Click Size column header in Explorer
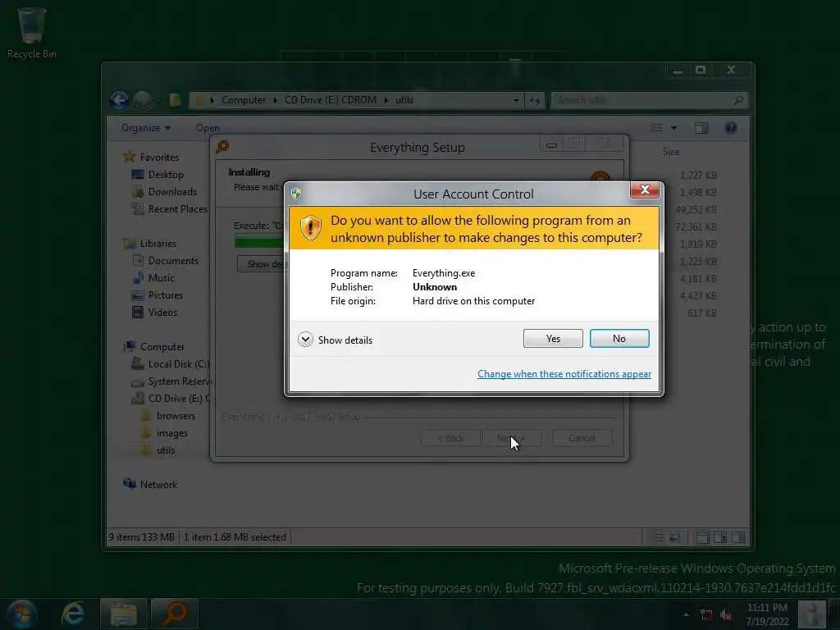The image size is (840, 630). click(671, 152)
